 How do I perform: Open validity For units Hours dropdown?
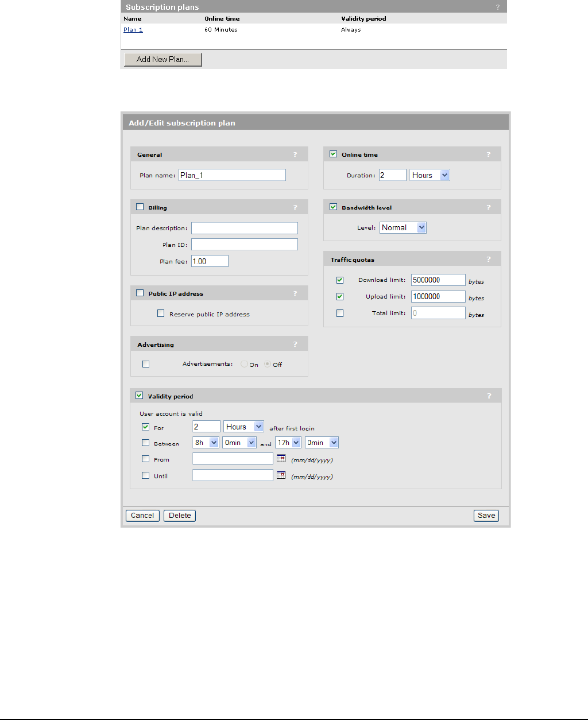[x=244, y=427]
